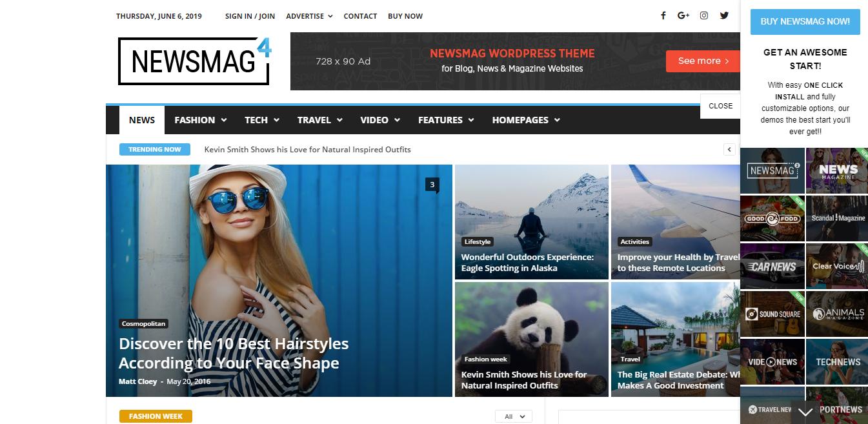Close the demo side panel
Viewport: 868px width, 424px height.
pyautogui.click(x=720, y=106)
